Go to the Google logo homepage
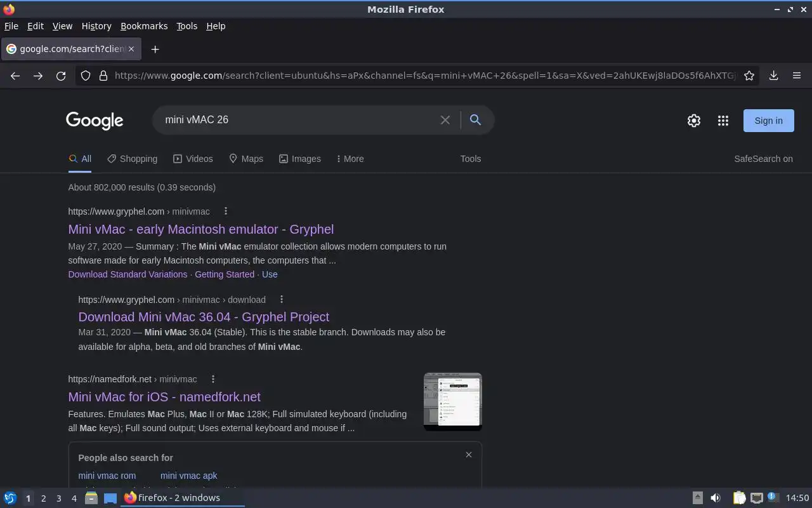This screenshot has height=508, width=812. [x=95, y=121]
